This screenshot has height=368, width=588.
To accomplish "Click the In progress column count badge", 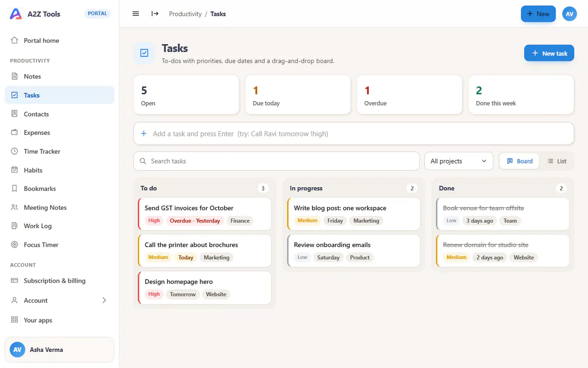I will (x=412, y=188).
